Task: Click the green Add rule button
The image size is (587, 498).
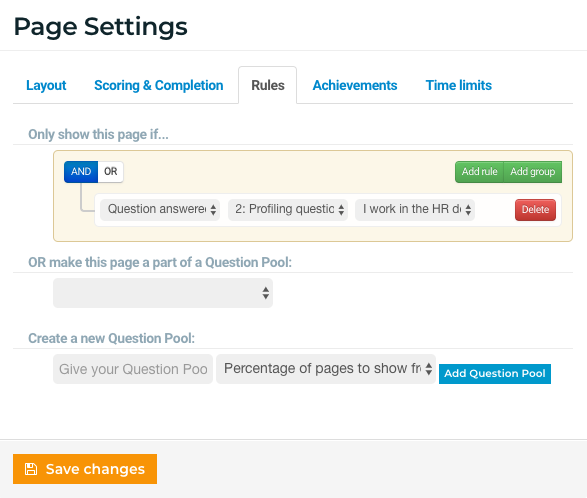Action: (479, 172)
